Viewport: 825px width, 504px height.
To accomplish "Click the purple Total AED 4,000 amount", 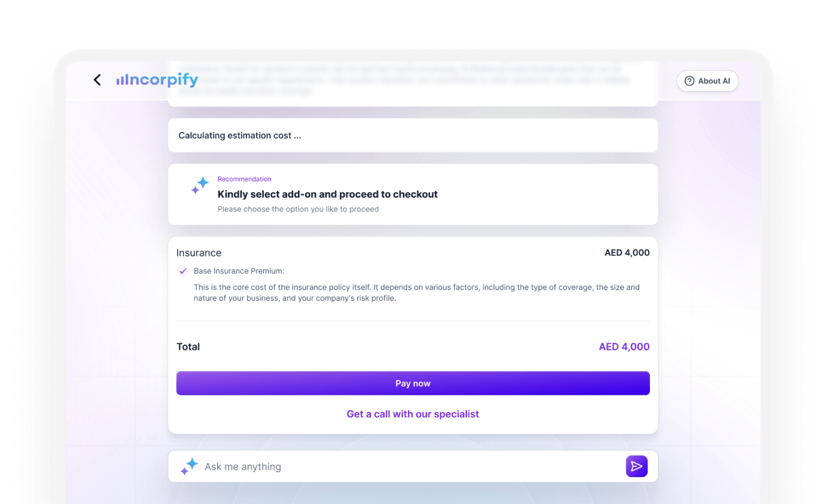I will pyautogui.click(x=624, y=346).
